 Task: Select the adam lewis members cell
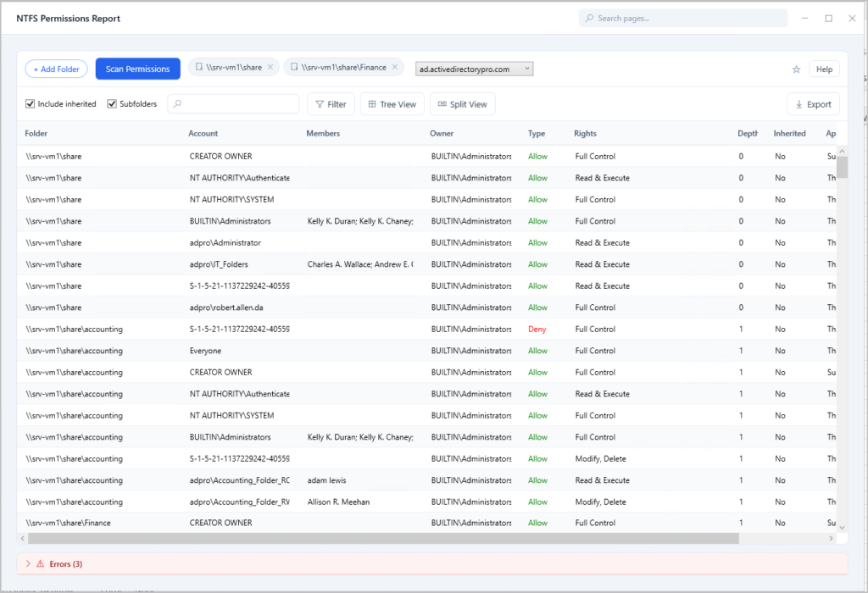point(326,480)
